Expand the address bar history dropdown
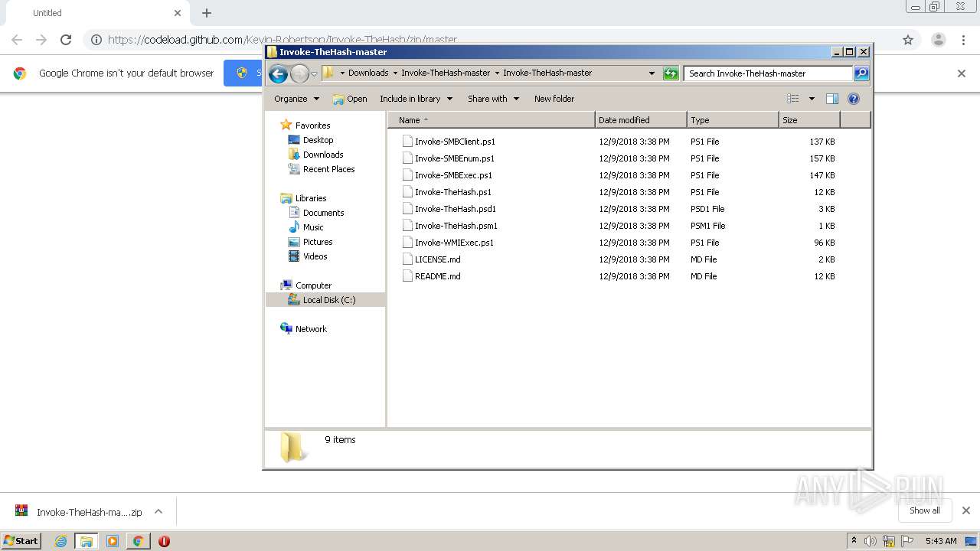980x551 pixels. [652, 73]
